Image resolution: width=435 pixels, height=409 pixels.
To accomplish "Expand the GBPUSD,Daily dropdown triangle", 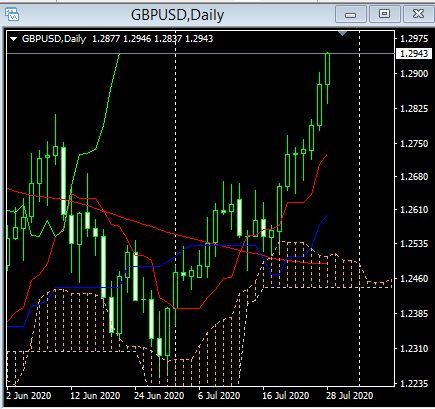I will point(13,39).
